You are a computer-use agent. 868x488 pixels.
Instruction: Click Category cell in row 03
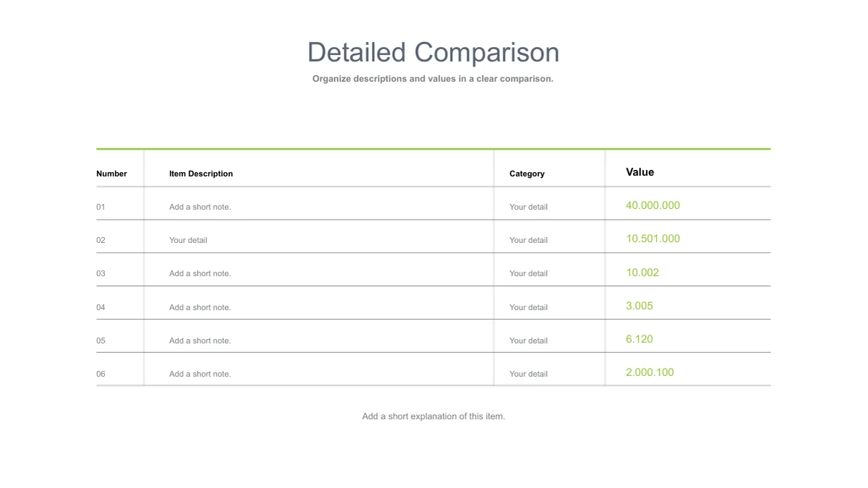tap(528, 273)
